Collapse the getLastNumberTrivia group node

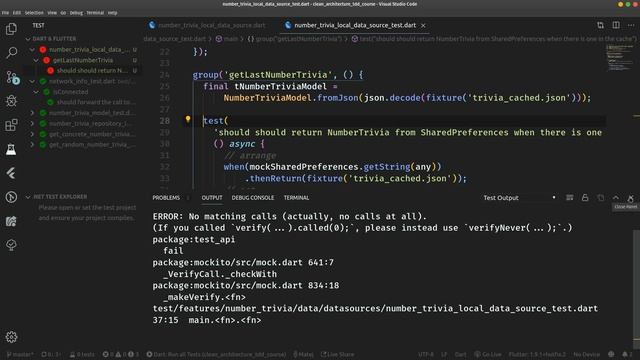tap(36, 60)
